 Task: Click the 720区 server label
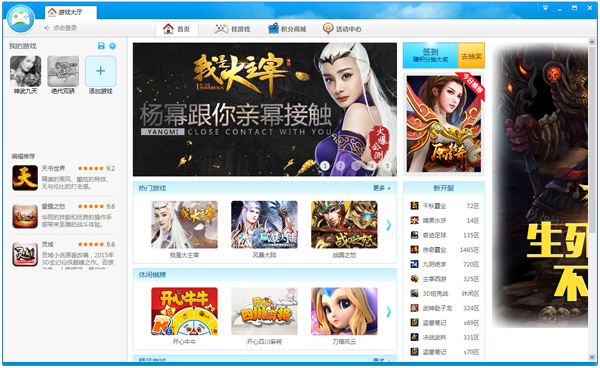coord(471,264)
